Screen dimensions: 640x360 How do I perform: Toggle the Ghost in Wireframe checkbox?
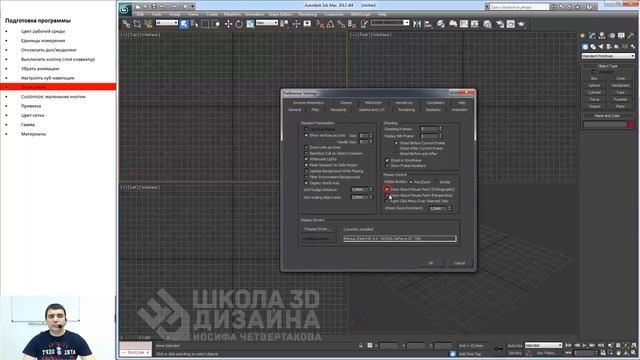[387, 160]
